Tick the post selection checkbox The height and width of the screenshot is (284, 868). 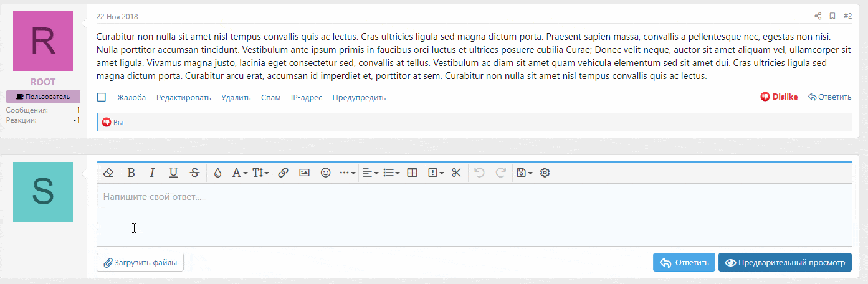(x=102, y=97)
